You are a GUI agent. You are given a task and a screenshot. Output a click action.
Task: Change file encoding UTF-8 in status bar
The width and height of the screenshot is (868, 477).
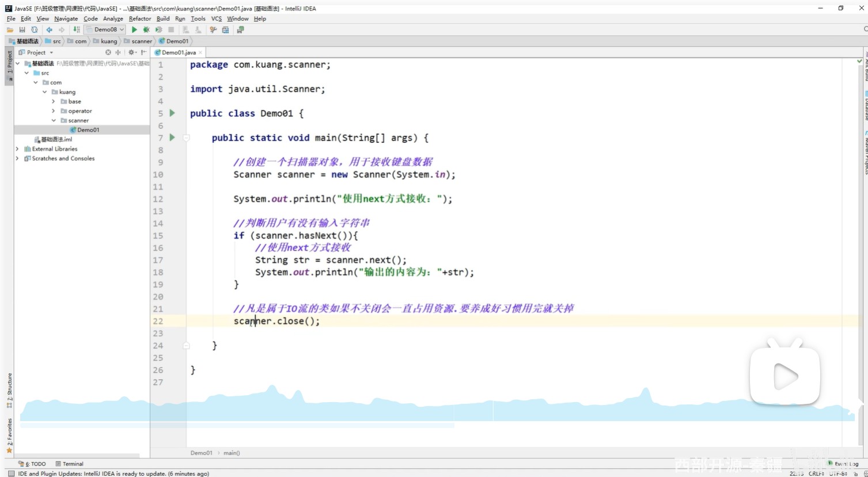tap(838, 474)
